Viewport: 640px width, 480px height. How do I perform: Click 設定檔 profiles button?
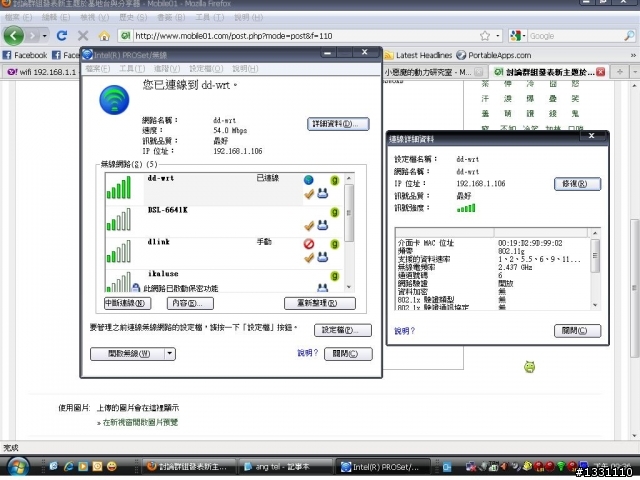pos(343,330)
